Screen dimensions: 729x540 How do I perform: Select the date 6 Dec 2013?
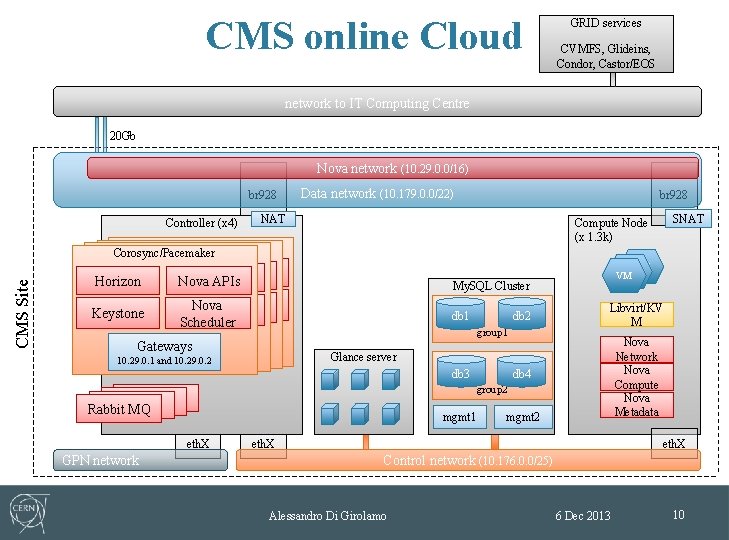click(x=583, y=515)
